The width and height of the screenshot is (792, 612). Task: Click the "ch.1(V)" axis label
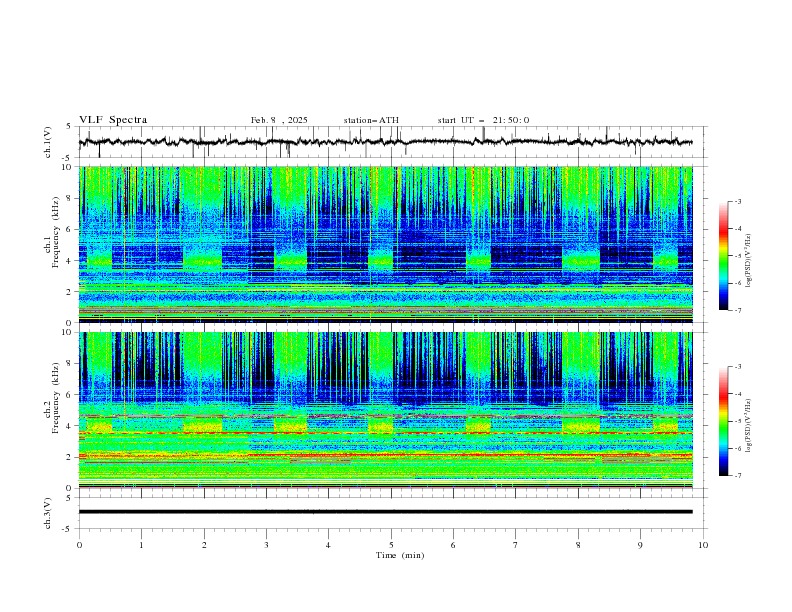48,142
